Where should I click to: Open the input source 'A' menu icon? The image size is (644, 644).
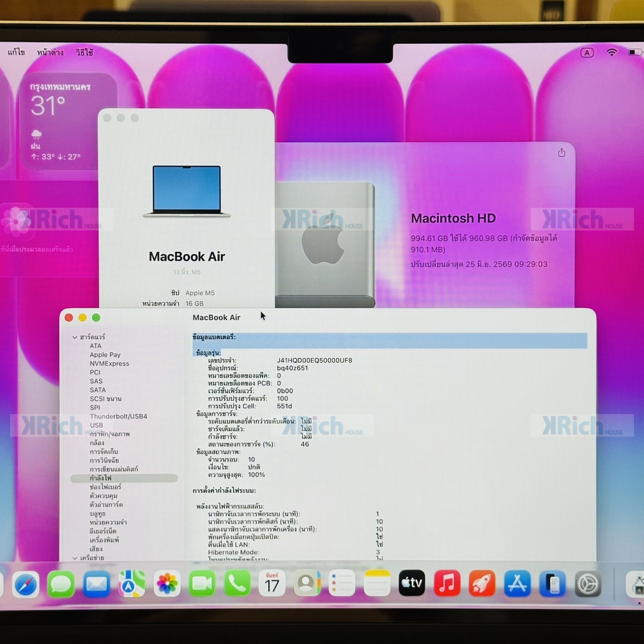[x=587, y=53]
